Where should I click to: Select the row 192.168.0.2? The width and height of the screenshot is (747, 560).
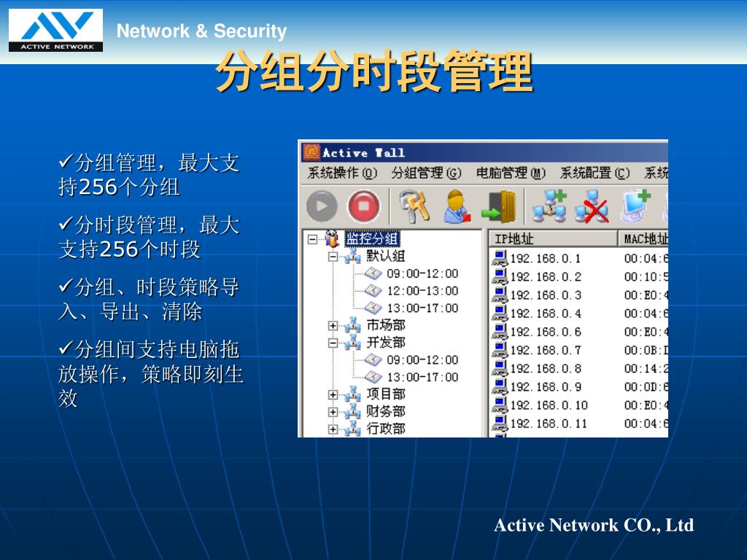(579, 277)
